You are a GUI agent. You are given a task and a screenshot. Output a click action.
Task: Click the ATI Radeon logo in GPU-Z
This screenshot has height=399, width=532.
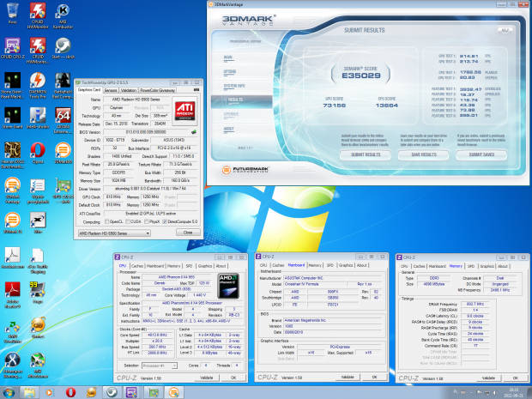click(x=184, y=109)
